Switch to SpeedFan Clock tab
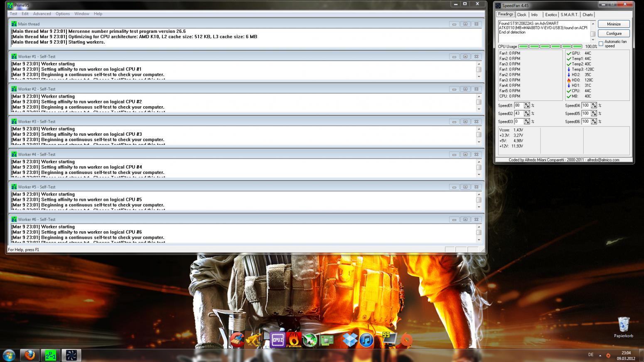 point(521,15)
